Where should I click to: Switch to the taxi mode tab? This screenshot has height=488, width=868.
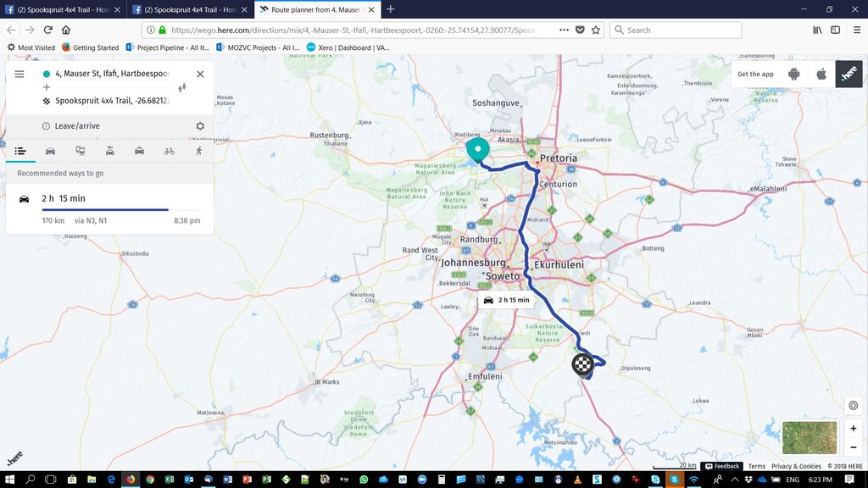[x=140, y=151]
